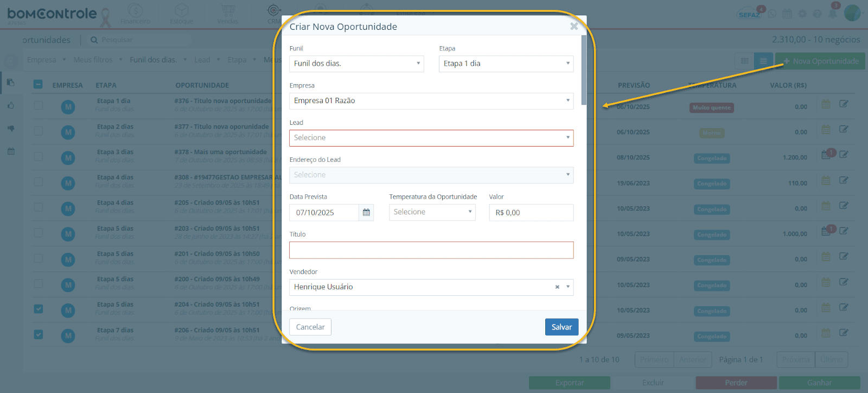Check the row #205 Criado 09/05
Viewport: 868px width, 393px height.
coord(38,207)
